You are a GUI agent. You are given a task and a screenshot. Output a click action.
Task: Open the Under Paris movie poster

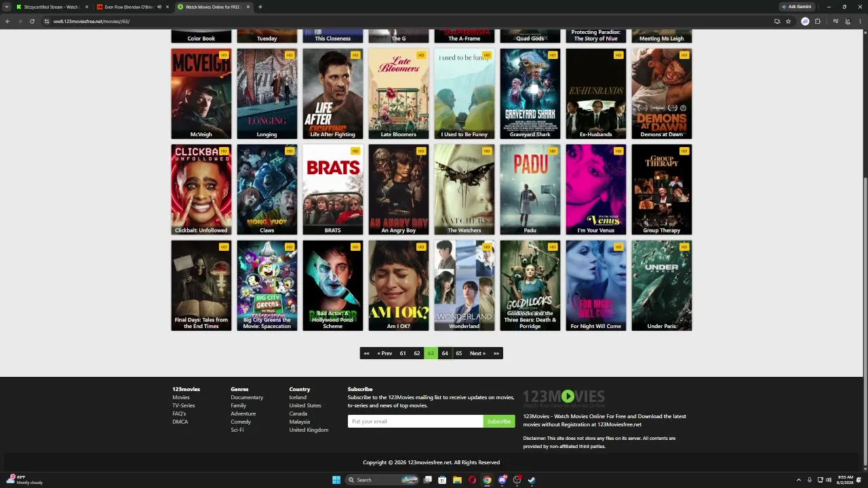tap(662, 285)
